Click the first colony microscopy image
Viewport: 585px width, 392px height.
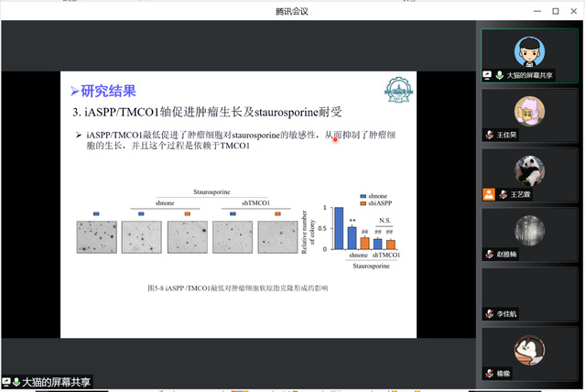click(95, 236)
